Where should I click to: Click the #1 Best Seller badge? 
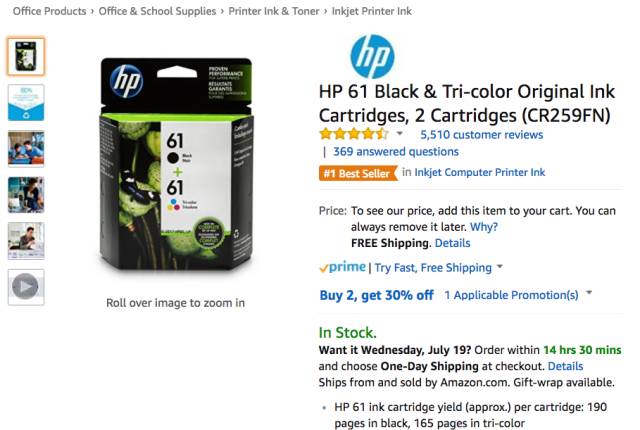[358, 173]
